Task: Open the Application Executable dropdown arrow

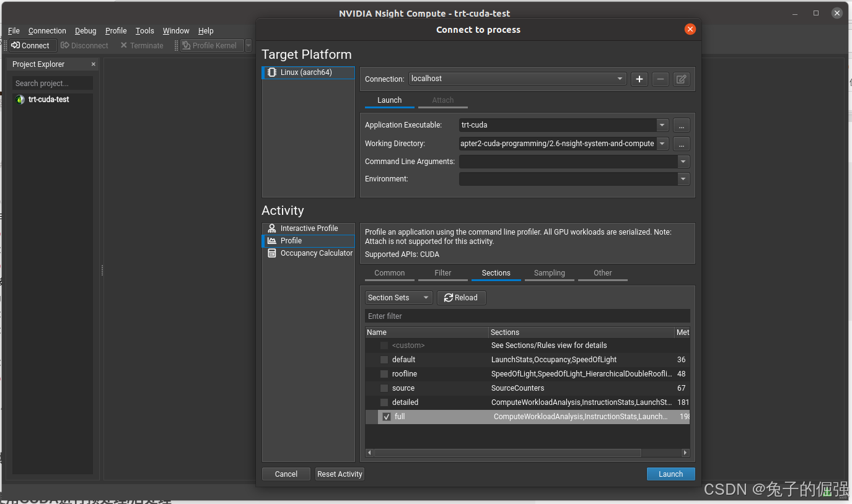Action: [x=662, y=125]
